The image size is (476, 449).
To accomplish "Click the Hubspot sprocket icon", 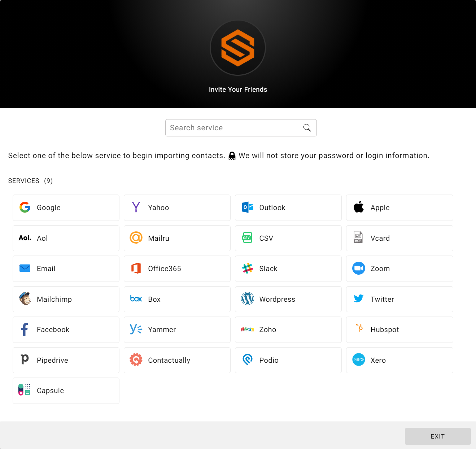I will (359, 328).
